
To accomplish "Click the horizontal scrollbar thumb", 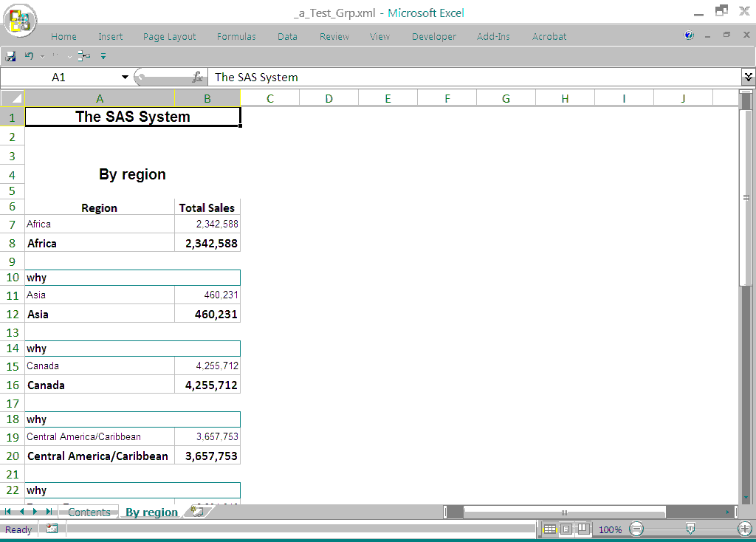I will pos(564,512).
